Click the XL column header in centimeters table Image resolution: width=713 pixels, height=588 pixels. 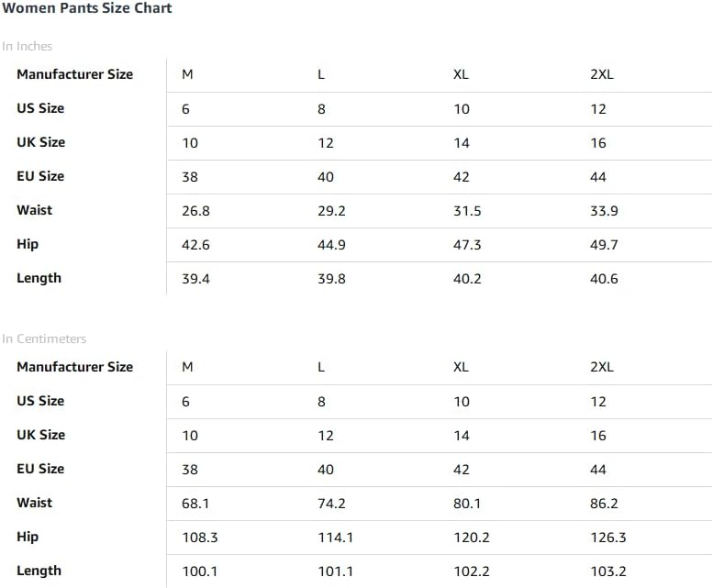pyautogui.click(x=461, y=367)
